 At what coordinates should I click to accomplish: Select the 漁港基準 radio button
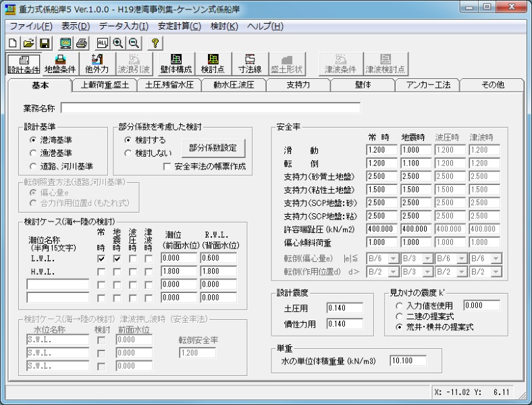pos(34,153)
